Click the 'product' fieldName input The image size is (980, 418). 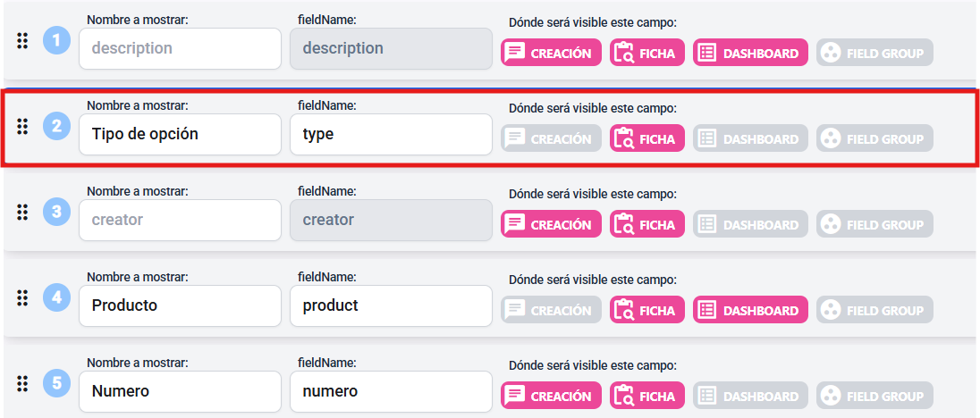click(391, 305)
